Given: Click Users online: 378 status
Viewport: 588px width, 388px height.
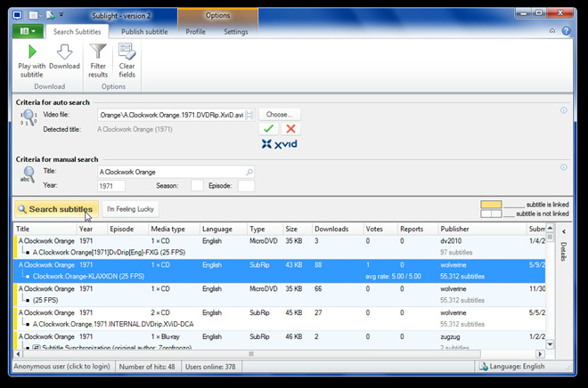Looking at the screenshot, I should click(210, 367).
